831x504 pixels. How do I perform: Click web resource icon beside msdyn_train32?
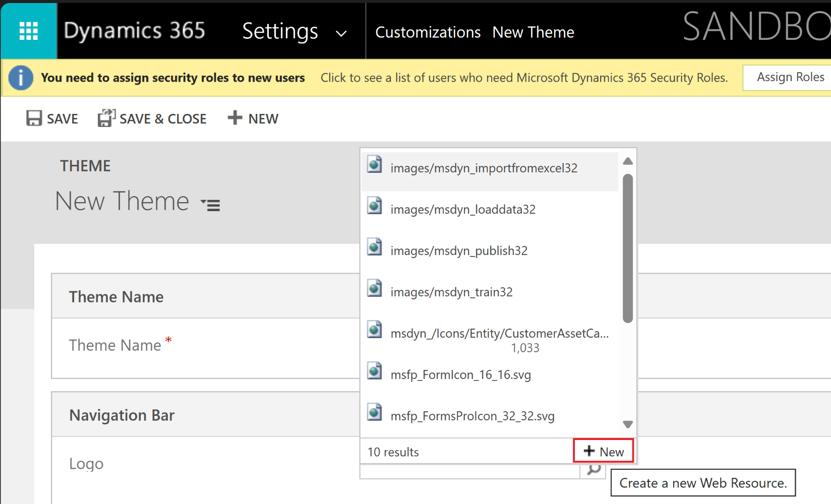click(x=375, y=288)
